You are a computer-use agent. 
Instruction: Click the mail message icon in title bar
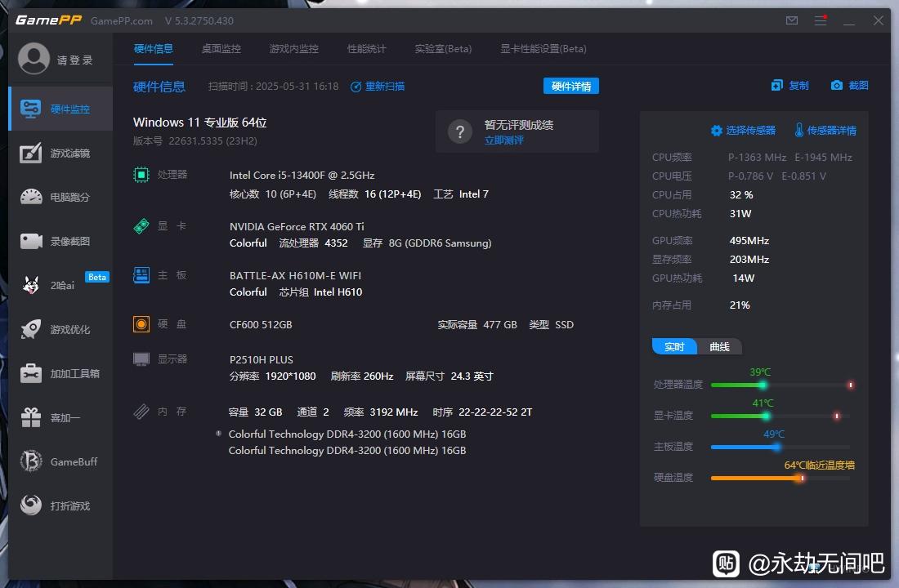[x=792, y=20]
